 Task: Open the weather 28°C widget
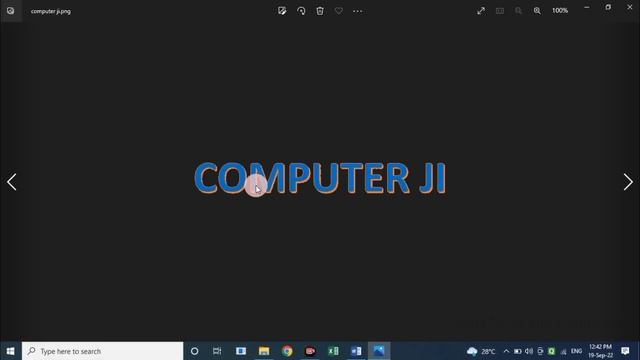481,351
